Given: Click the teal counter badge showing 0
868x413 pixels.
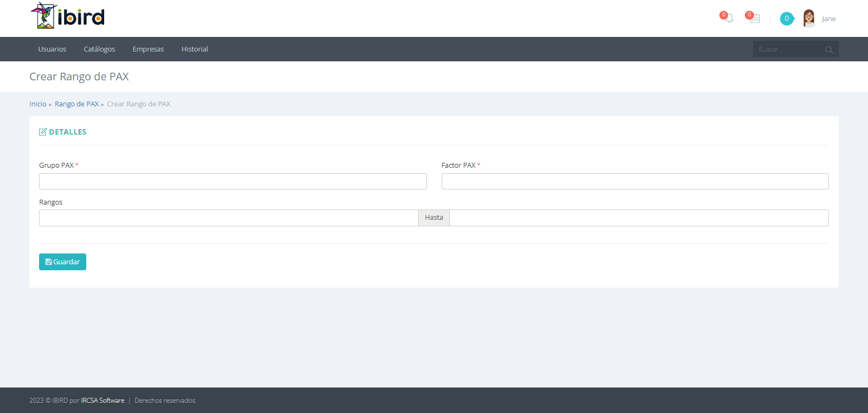Looking at the screenshot, I should coord(787,18).
